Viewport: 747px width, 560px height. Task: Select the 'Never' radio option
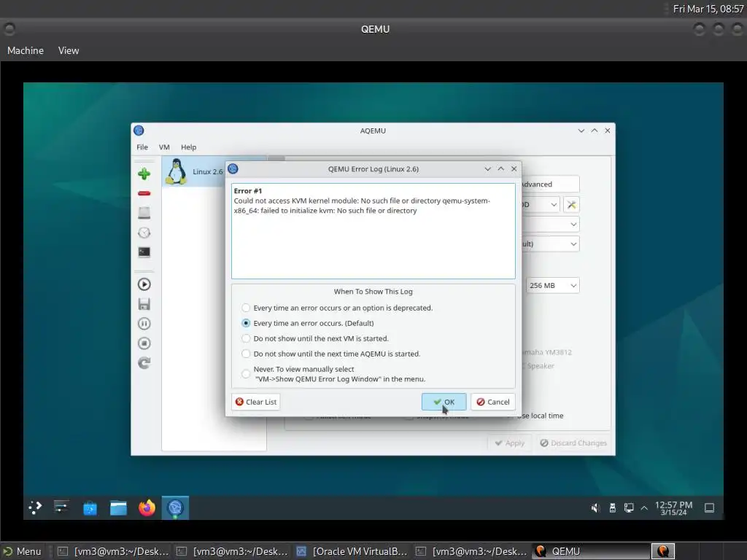246,374
